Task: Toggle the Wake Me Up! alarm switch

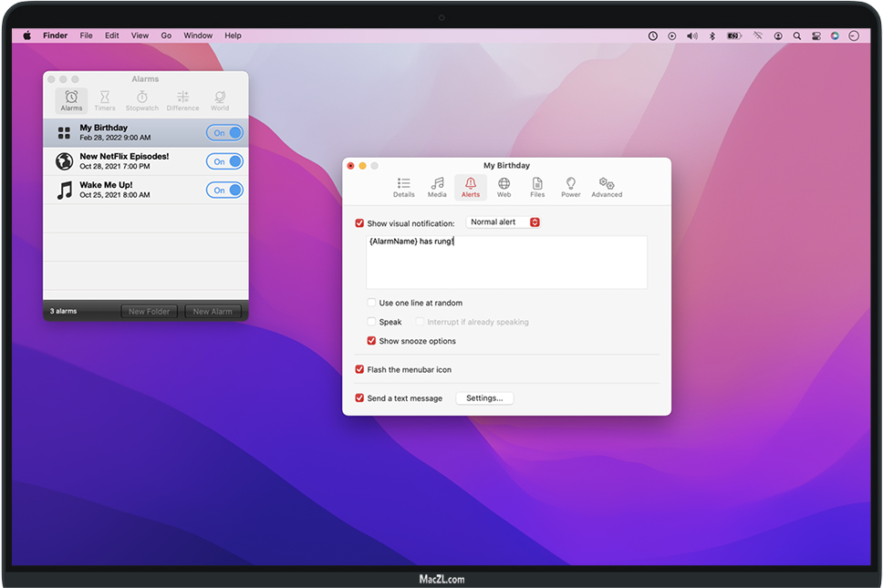Action: tap(224, 190)
